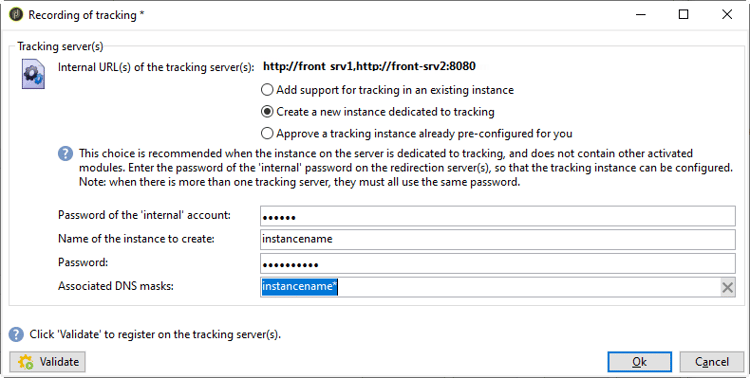Click the Validate button's gear icon
750x378 pixels.
pyautogui.click(x=26, y=362)
